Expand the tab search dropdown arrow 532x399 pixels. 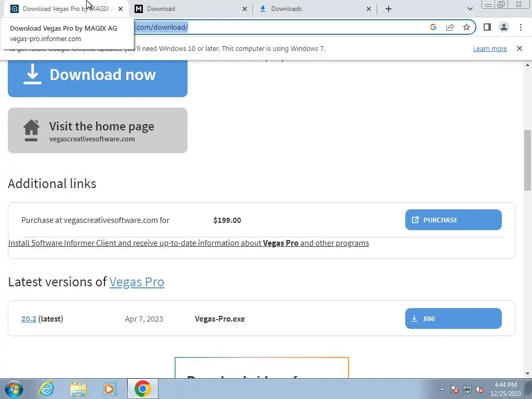470,9
